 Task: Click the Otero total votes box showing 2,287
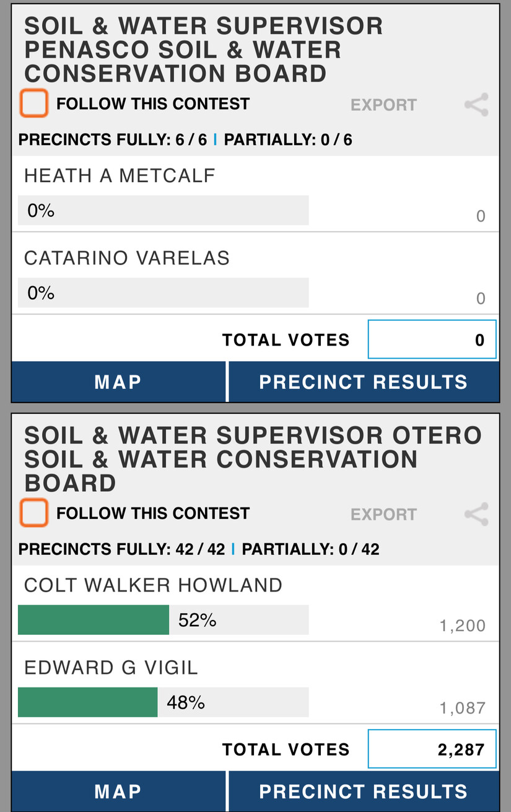(432, 749)
